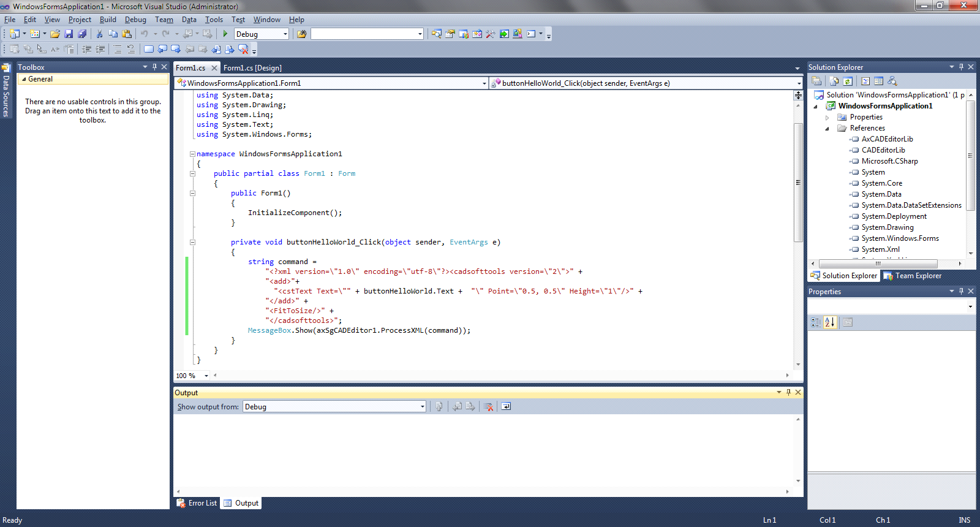Switch to Form1.cs [Design] tab

point(252,67)
